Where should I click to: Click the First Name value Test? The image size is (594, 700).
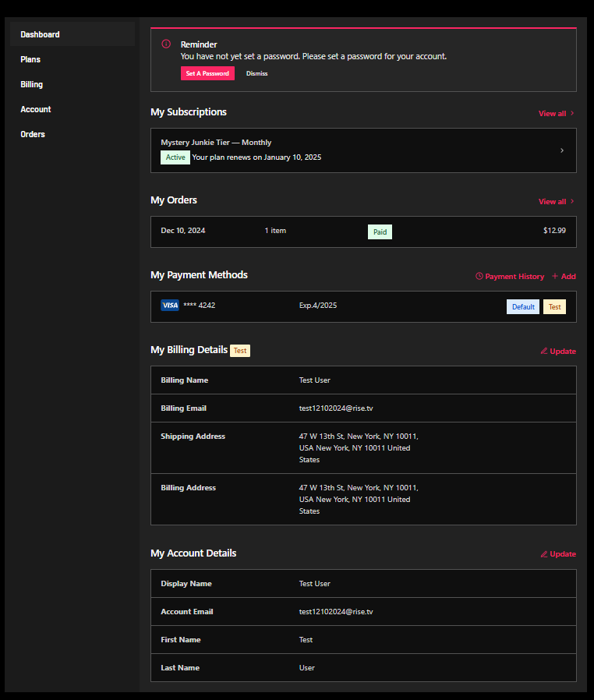click(x=306, y=640)
